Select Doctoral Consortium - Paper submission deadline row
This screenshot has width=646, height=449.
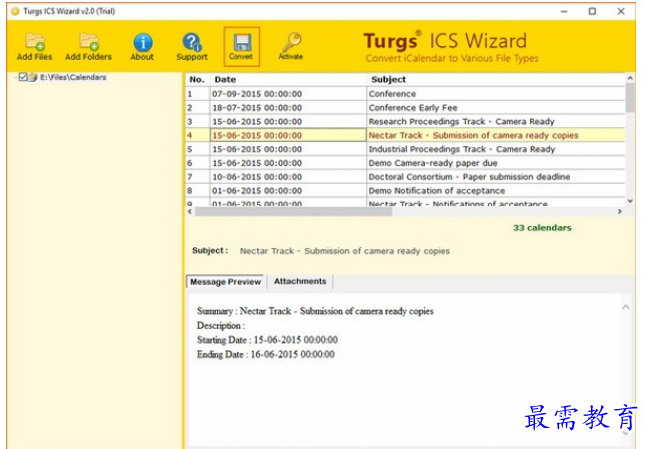405,177
